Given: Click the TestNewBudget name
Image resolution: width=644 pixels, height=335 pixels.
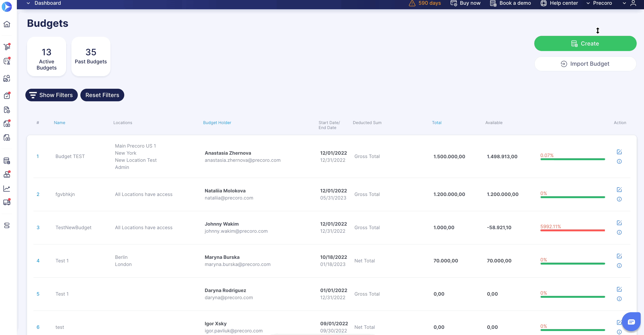Looking at the screenshot, I should click(74, 228).
